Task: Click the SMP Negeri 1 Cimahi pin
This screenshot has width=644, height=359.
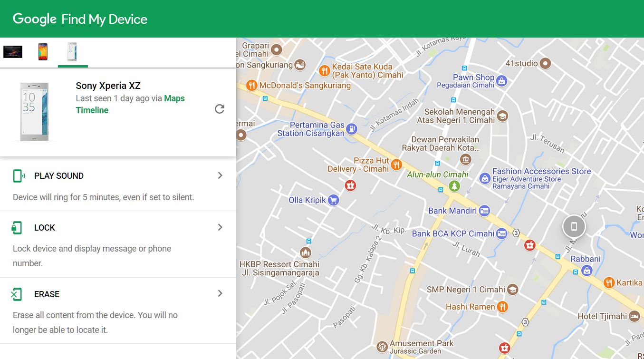Action: click(x=512, y=289)
